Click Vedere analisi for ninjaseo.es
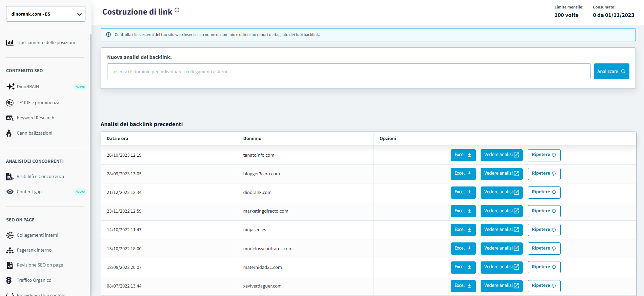644x296 pixels. tap(501, 230)
